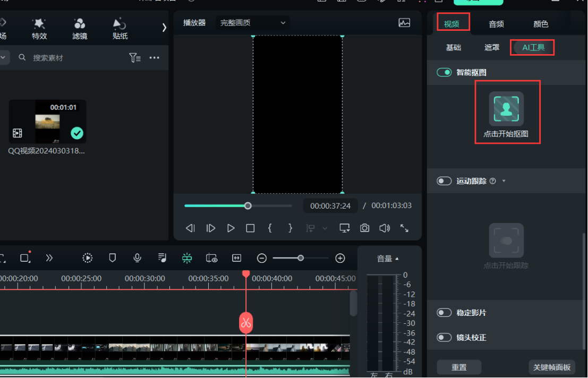Click the zoom-in plus icon on timeline
Screen dimensions: 588x378
tap(340, 258)
